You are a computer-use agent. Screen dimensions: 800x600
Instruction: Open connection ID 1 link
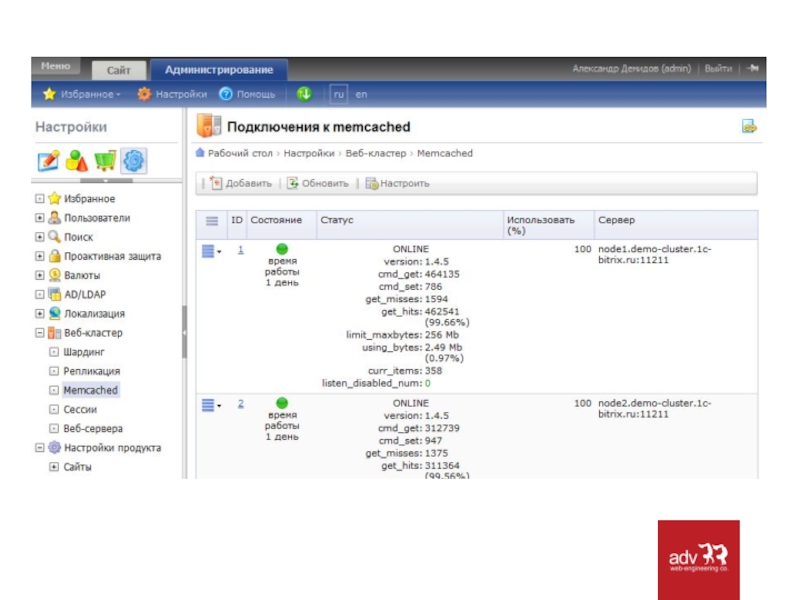click(240, 249)
